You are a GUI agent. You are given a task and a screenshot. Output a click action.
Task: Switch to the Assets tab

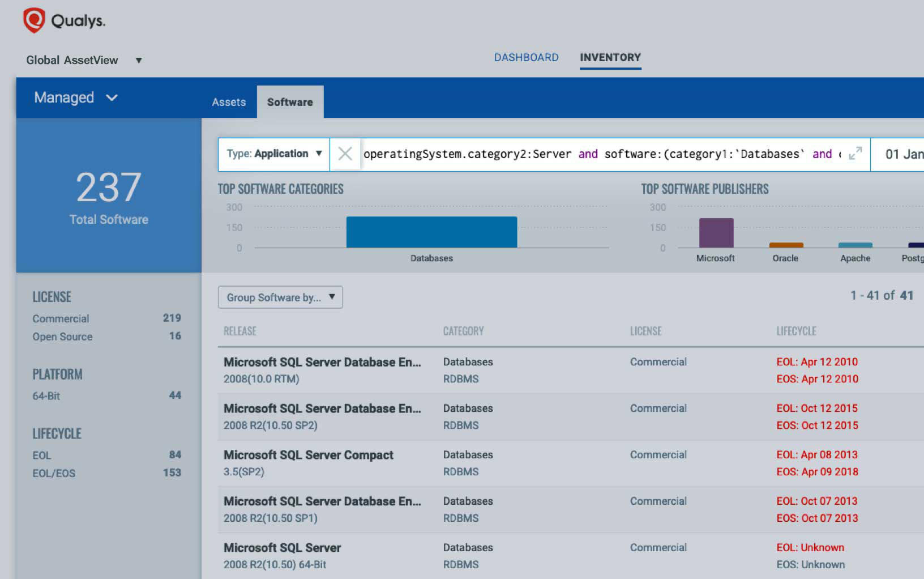pyautogui.click(x=229, y=102)
